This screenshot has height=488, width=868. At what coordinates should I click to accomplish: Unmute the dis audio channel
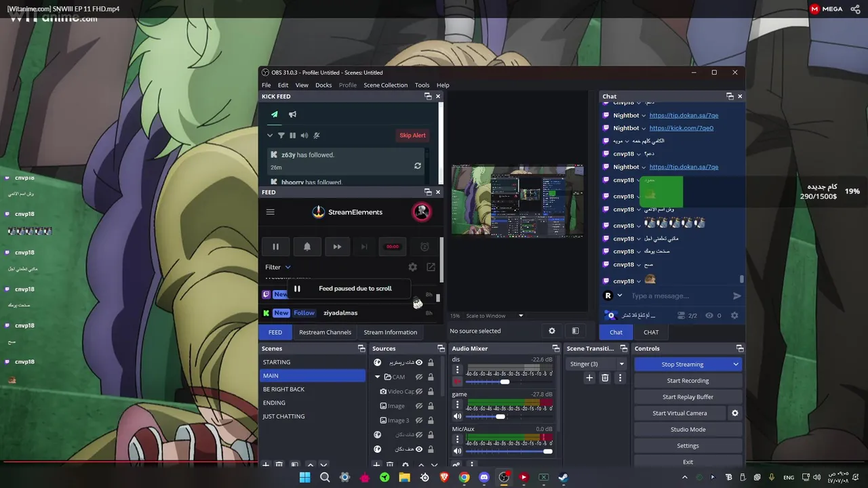(457, 382)
